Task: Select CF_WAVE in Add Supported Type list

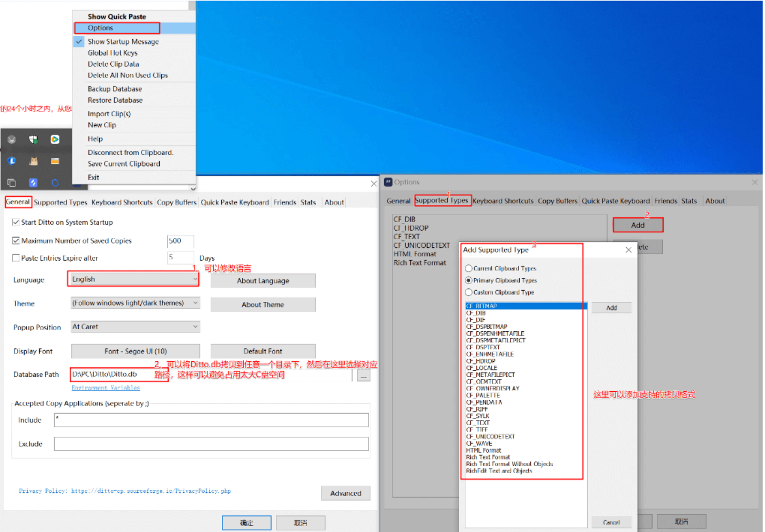Action: pyautogui.click(x=479, y=444)
